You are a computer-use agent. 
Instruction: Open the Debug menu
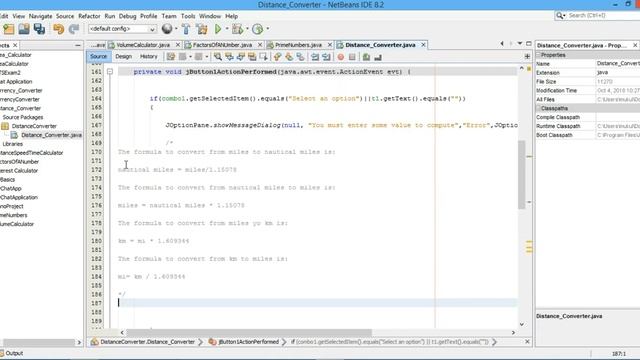pos(127,16)
